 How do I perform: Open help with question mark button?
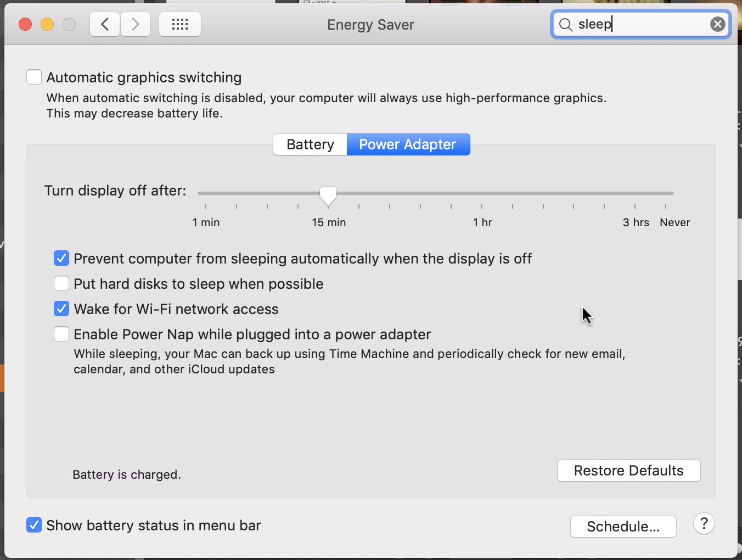[x=704, y=524]
